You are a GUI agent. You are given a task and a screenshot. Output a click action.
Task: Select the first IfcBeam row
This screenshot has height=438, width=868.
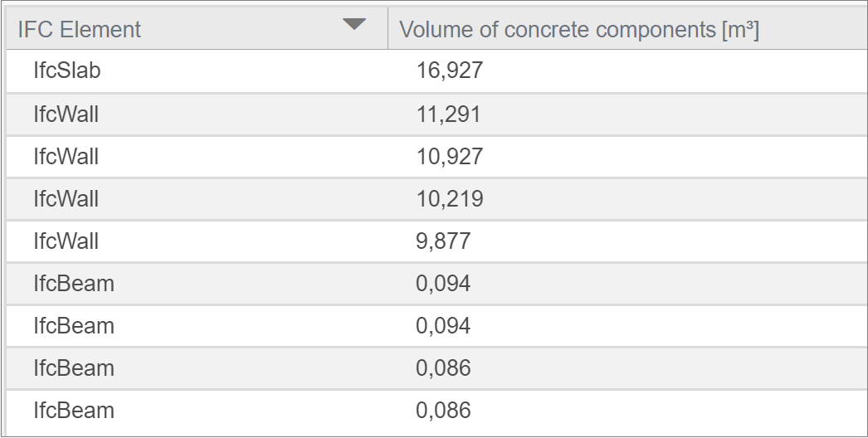(437, 284)
